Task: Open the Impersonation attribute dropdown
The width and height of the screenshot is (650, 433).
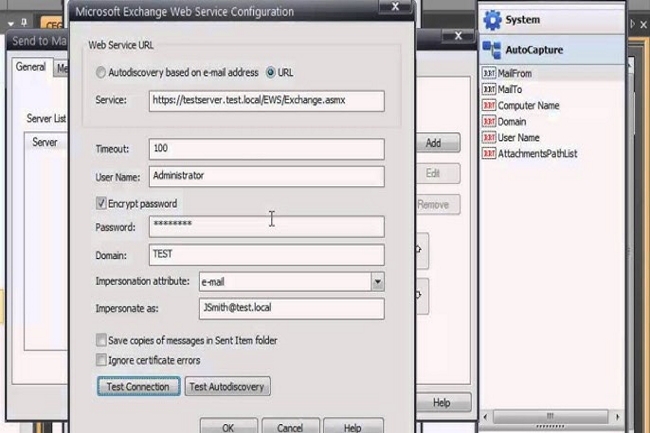Action: pos(377,282)
